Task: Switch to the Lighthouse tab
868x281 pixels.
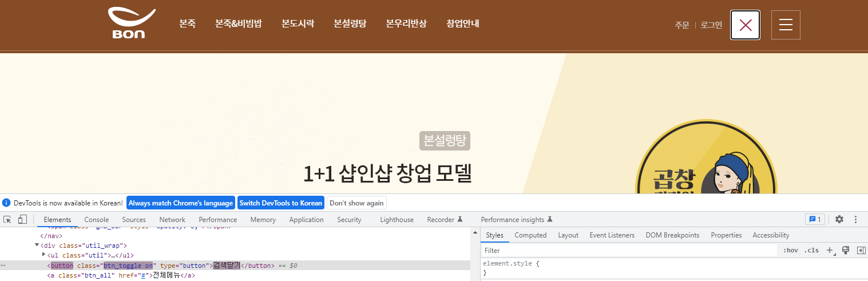Action: (x=397, y=219)
